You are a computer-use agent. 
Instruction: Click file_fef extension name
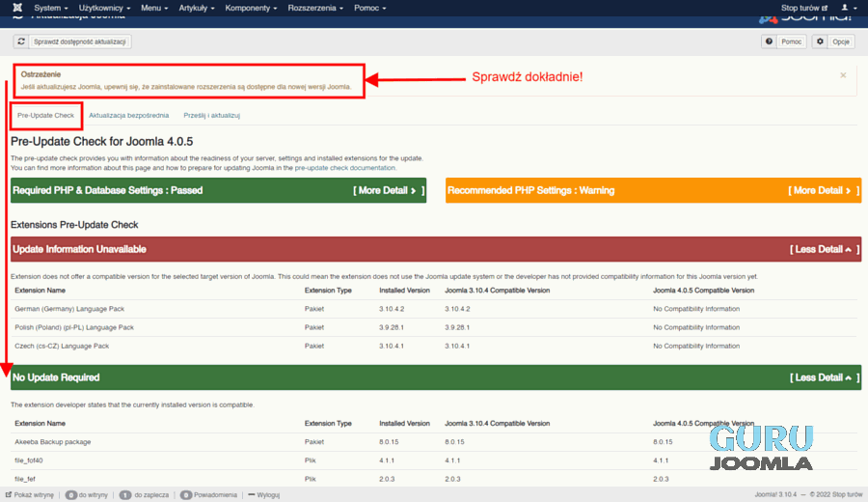pyautogui.click(x=25, y=479)
